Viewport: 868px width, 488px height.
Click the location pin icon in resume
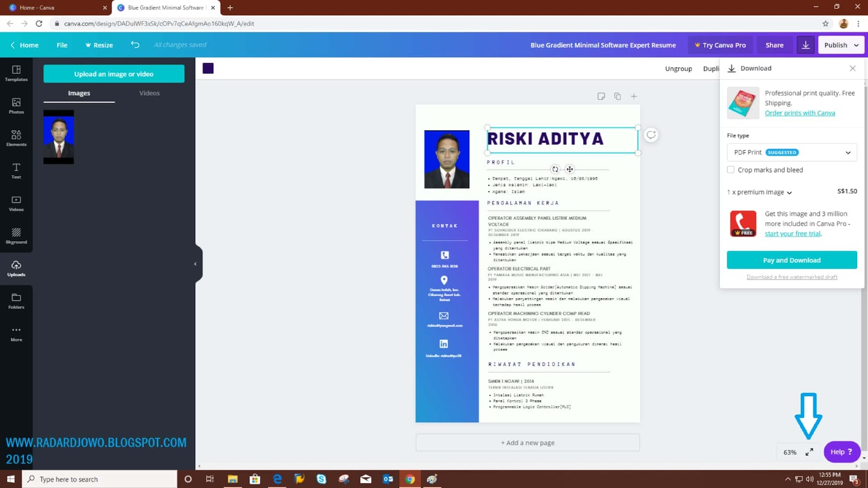444,280
